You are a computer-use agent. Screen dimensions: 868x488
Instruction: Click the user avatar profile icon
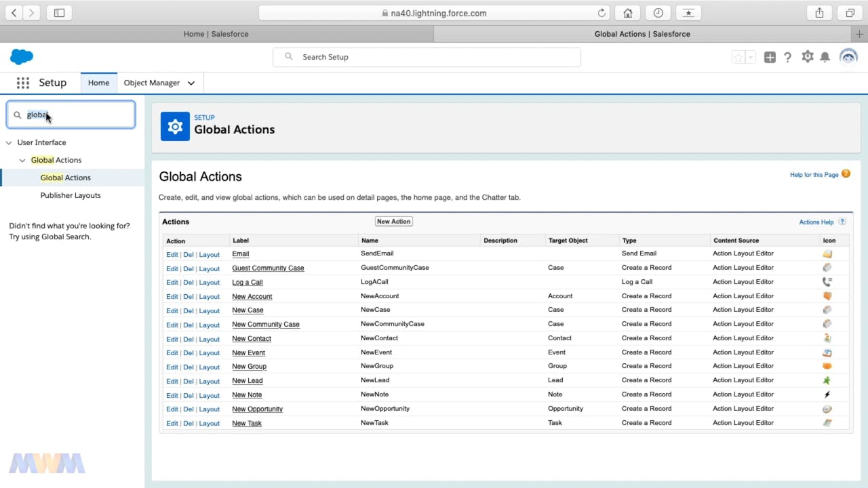[x=848, y=57]
